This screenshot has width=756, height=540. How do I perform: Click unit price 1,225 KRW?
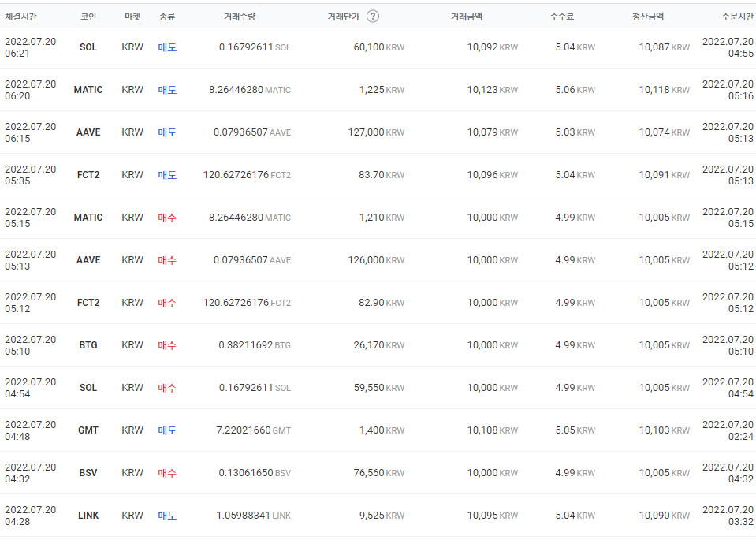(x=382, y=90)
